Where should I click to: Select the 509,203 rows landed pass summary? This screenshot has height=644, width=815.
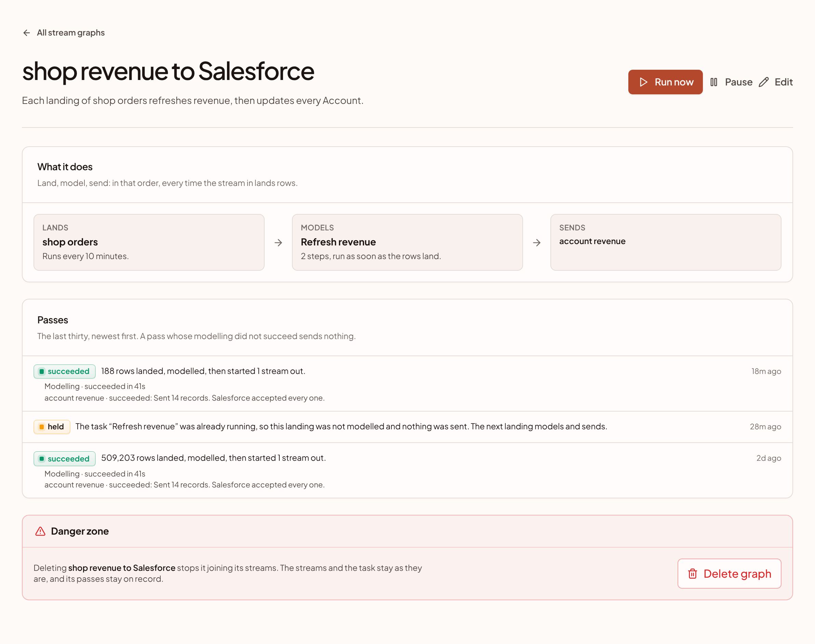click(213, 458)
